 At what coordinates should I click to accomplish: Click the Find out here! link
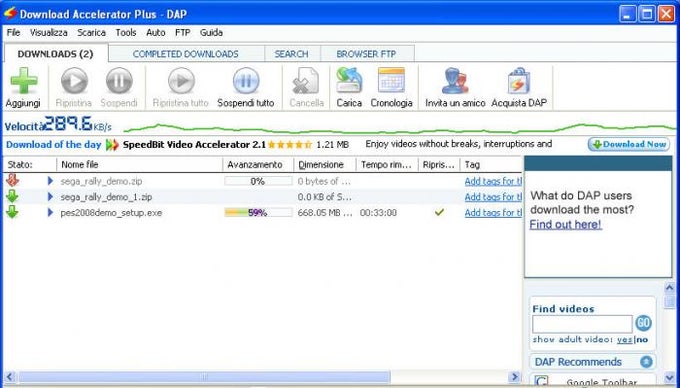point(566,224)
